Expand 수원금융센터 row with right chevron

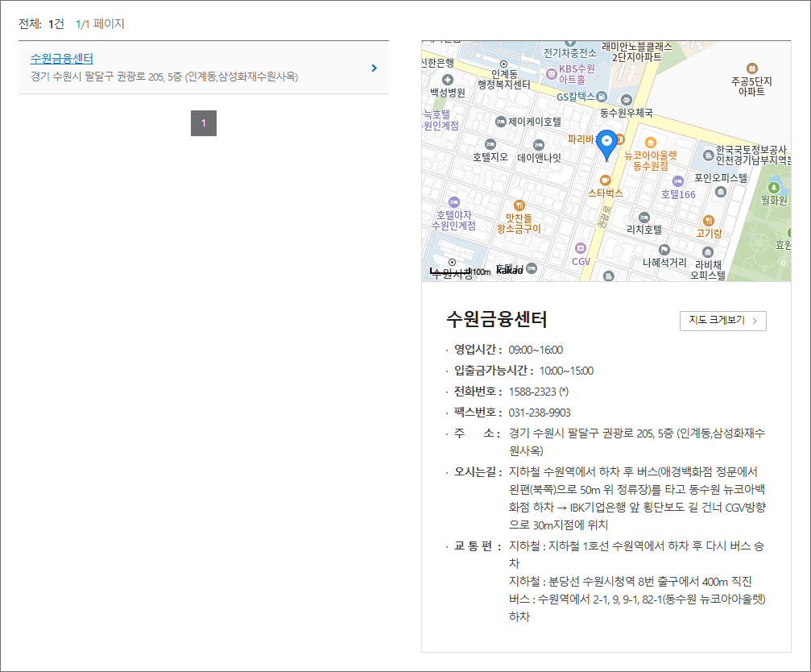(374, 68)
